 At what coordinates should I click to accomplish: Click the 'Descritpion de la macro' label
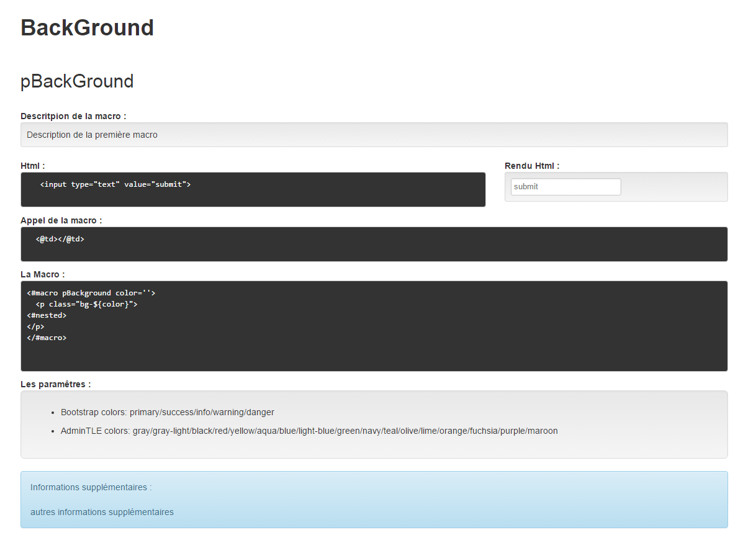pos(73,116)
